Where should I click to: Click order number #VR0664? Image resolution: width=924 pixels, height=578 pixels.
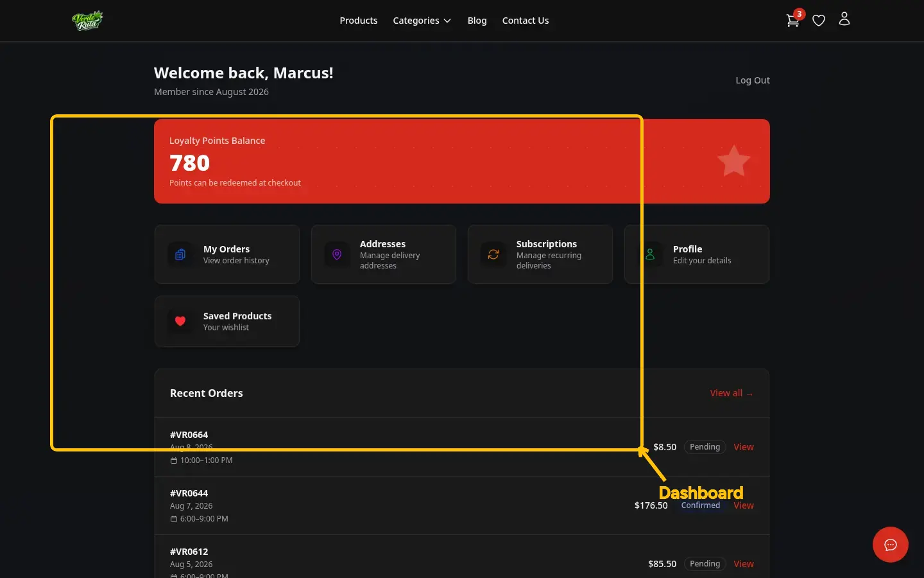coord(189,435)
